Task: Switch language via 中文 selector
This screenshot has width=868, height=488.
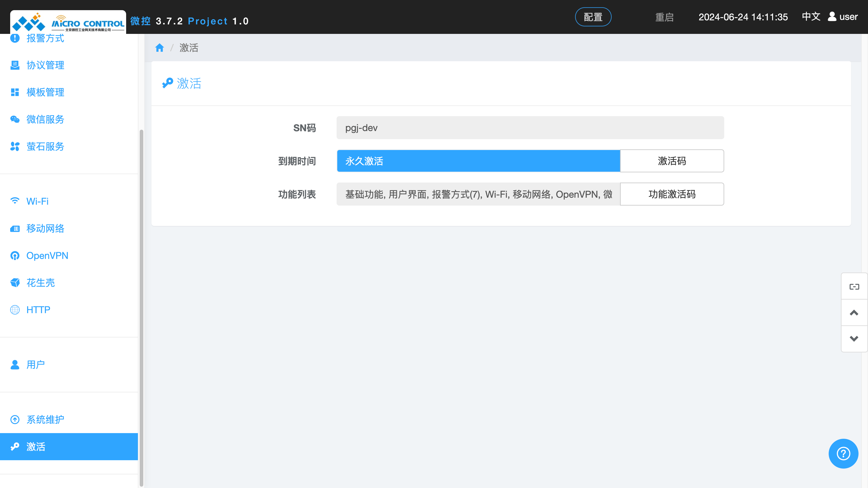Action: [x=811, y=16]
